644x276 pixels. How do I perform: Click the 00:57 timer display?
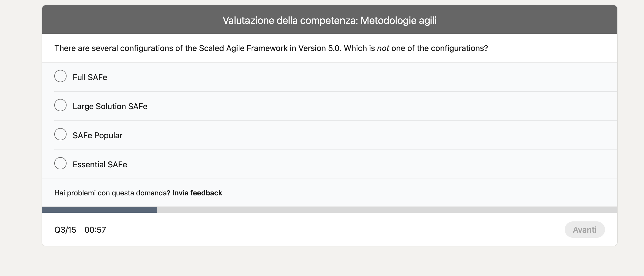[95, 230]
